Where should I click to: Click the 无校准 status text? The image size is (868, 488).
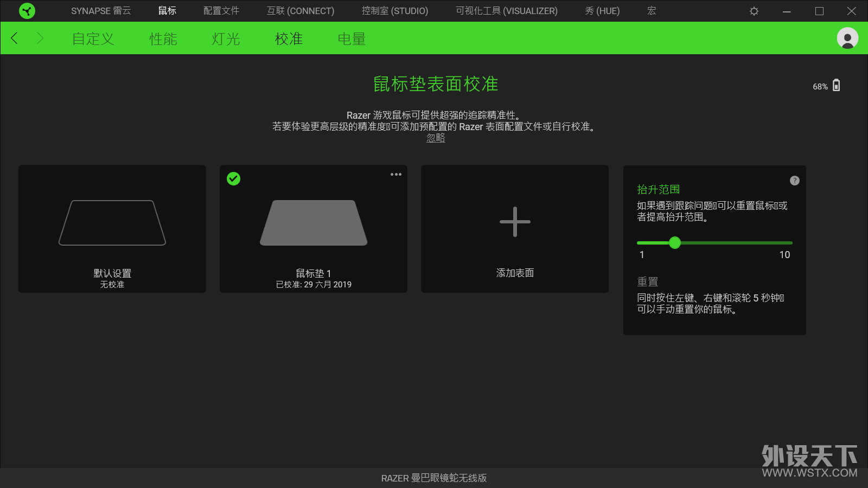[x=112, y=285]
